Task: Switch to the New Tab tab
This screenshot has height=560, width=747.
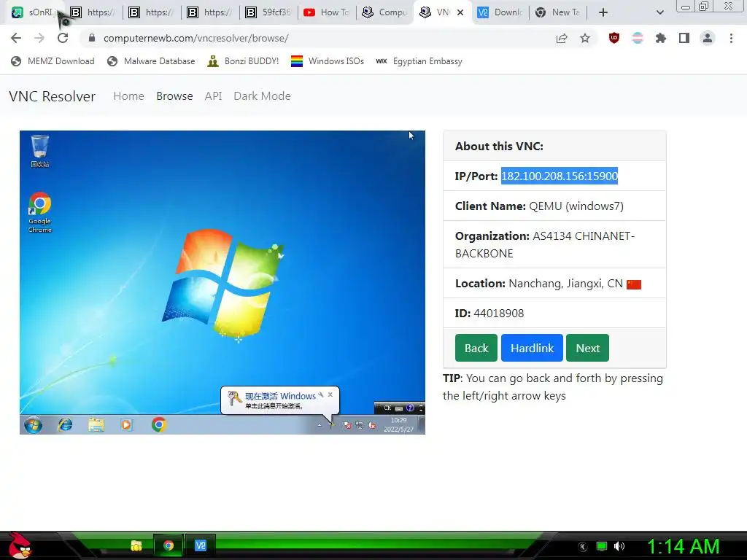Action: (x=558, y=12)
